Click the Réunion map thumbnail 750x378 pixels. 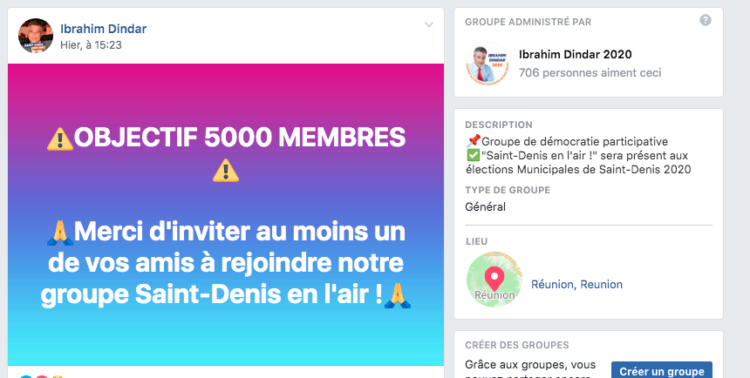pyautogui.click(x=494, y=280)
